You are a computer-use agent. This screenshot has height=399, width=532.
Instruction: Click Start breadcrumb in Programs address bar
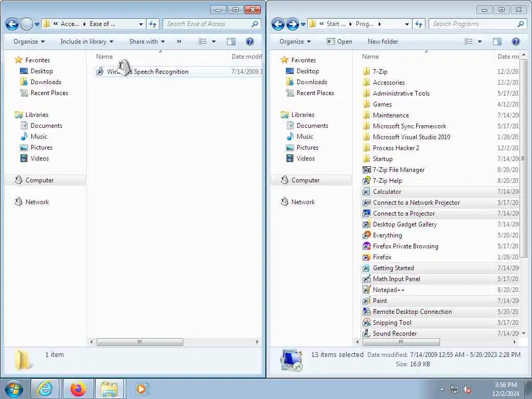[x=336, y=24]
